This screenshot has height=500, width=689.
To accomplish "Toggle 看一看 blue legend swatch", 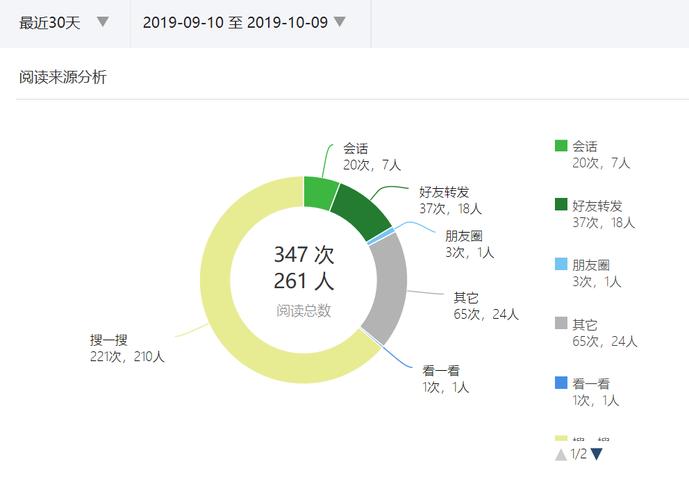I will point(561,382).
